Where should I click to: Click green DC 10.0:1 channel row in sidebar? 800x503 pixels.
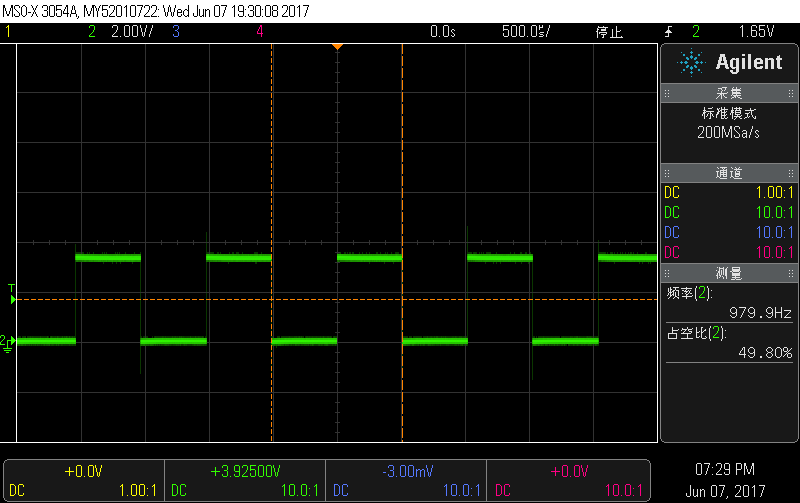click(729, 213)
